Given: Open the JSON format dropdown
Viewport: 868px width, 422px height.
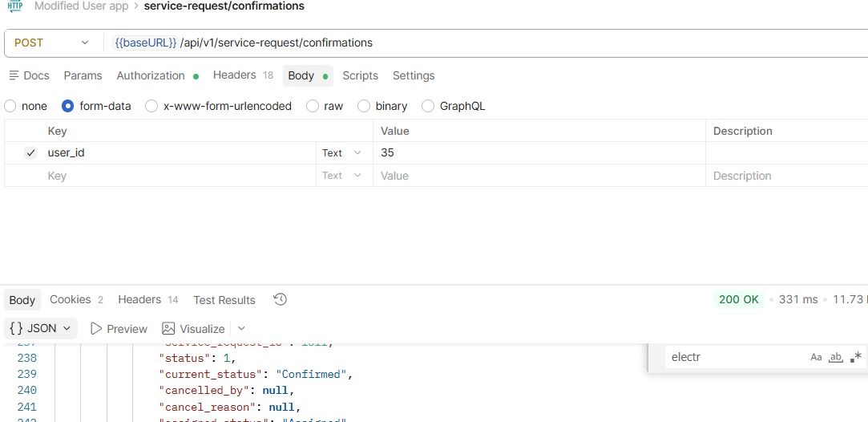Looking at the screenshot, I should pos(40,328).
